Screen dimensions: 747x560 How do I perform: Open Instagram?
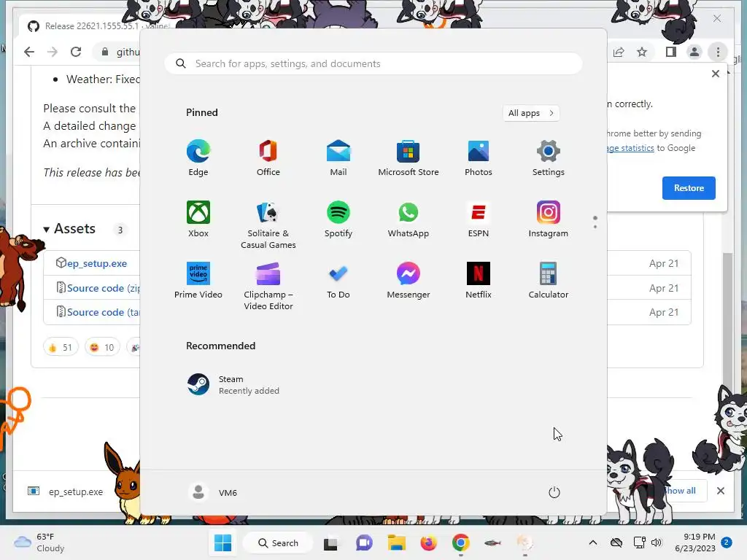tap(549, 219)
